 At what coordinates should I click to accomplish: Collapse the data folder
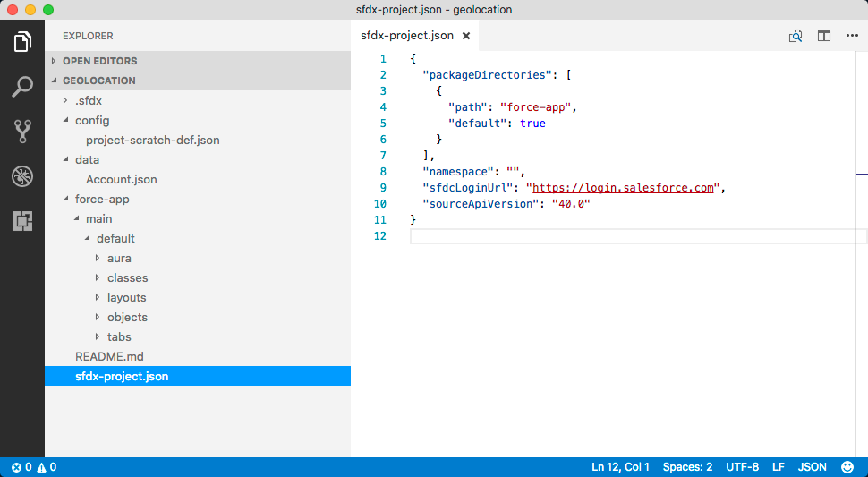point(66,159)
